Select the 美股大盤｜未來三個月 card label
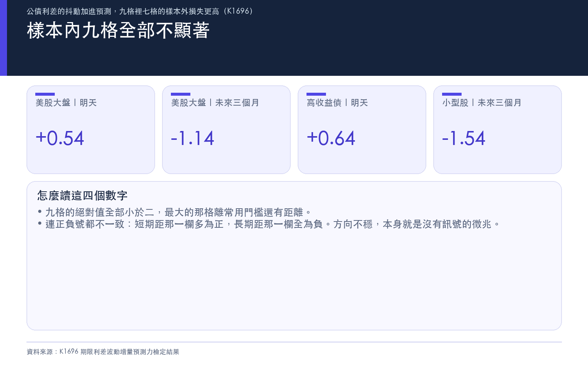Viewport: 588px width, 368px height. (215, 103)
